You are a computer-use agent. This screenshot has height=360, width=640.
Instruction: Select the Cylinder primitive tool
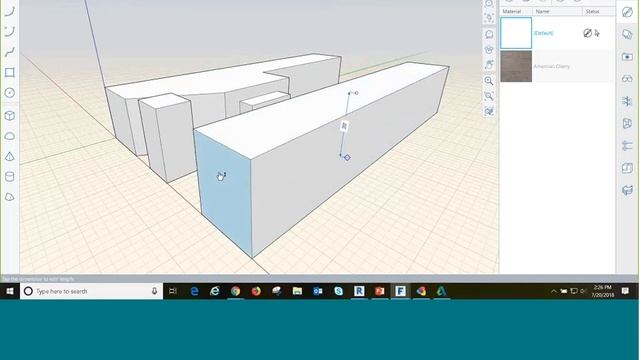10,177
